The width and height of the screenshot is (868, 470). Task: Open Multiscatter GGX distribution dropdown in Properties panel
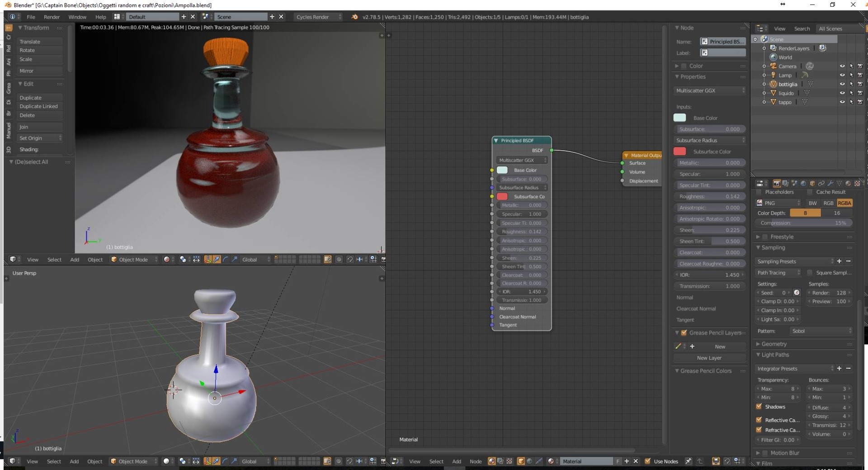(x=709, y=90)
